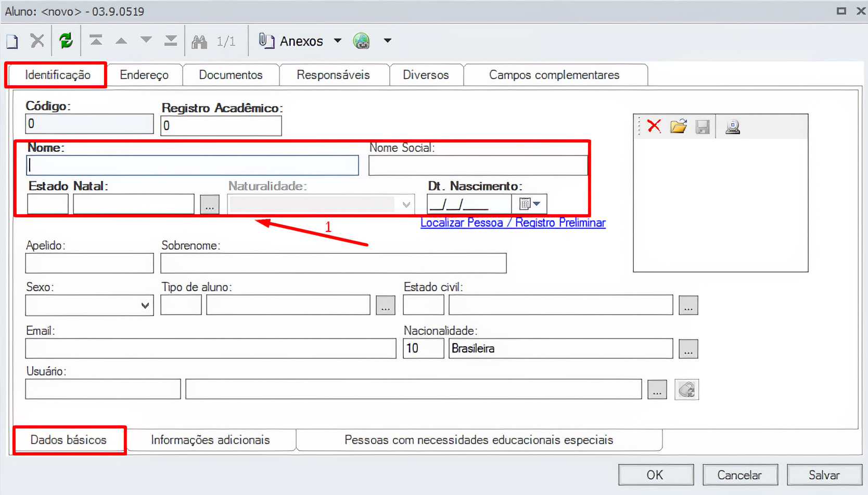The width and height of the screenshot is (868, 495).
Task: Open the Dt. Nascimento calendar picker
Action: pos(530,204)
